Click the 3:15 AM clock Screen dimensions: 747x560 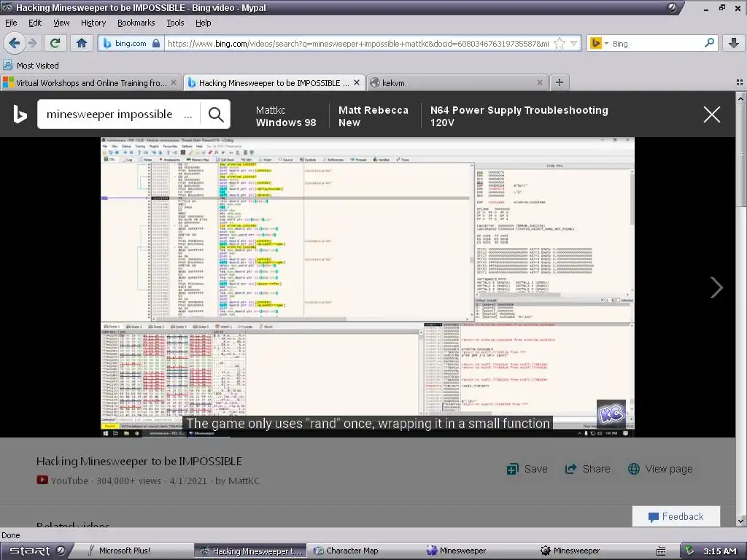click(x=720, y=551)
